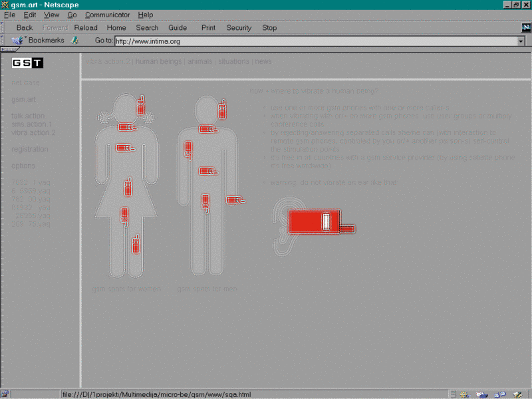The width and height of the screenshot is (532, 399).
Task: Expand the URL history dropdown arrow
Action: click(x=521, y=41)
